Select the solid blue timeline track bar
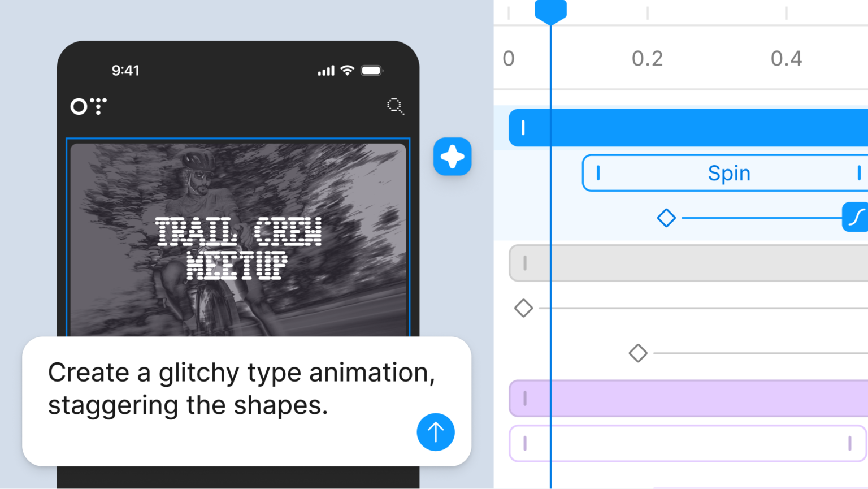This screenshot has width=868, height=489. [688, 128]
